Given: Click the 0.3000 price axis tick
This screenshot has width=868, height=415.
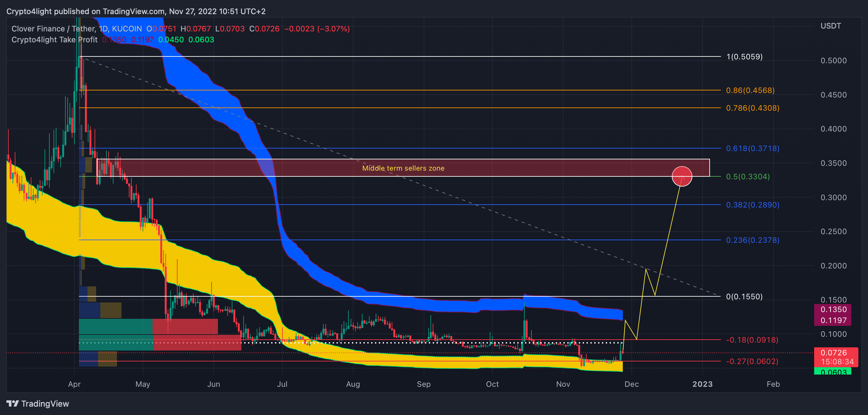Looking at the screenshot, I should [x=833, y=198].
